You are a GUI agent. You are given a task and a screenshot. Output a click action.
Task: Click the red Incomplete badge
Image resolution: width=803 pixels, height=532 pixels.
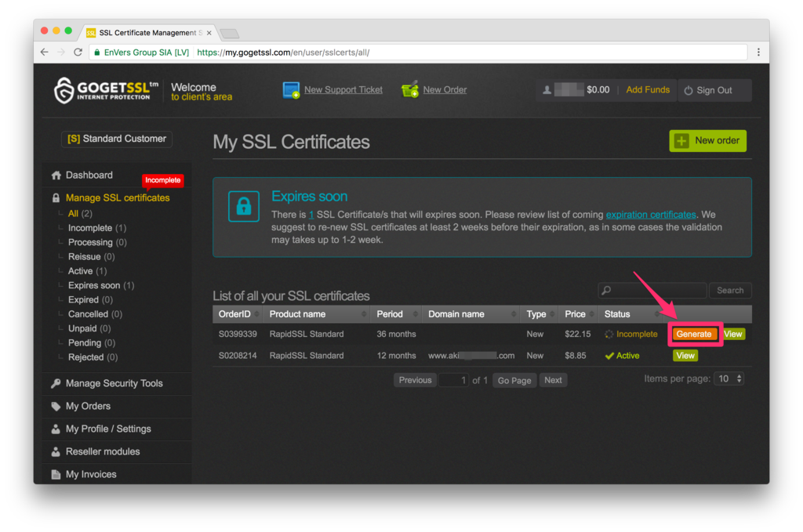pos(162,180)
